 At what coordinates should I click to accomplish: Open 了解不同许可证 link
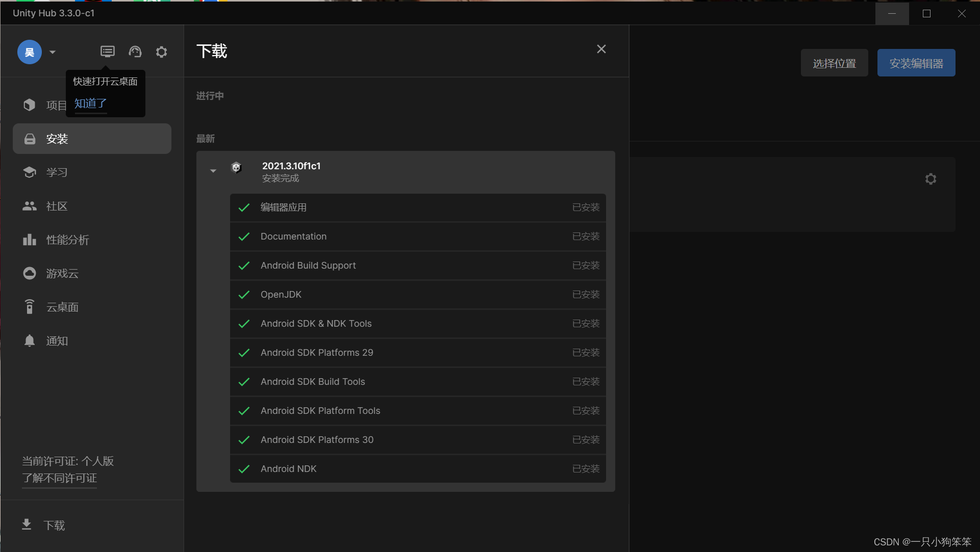point(59,478)
